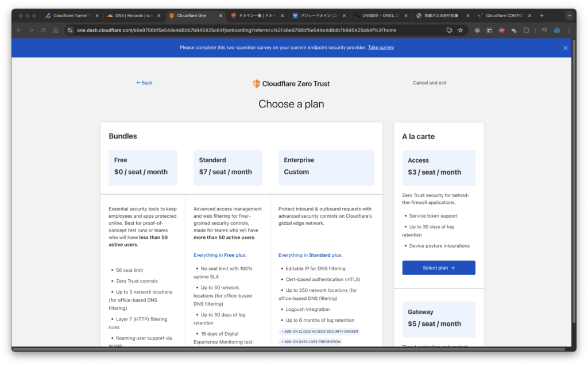Switch to the DNS | Records tab
The image size is (588, 366).
133,16
